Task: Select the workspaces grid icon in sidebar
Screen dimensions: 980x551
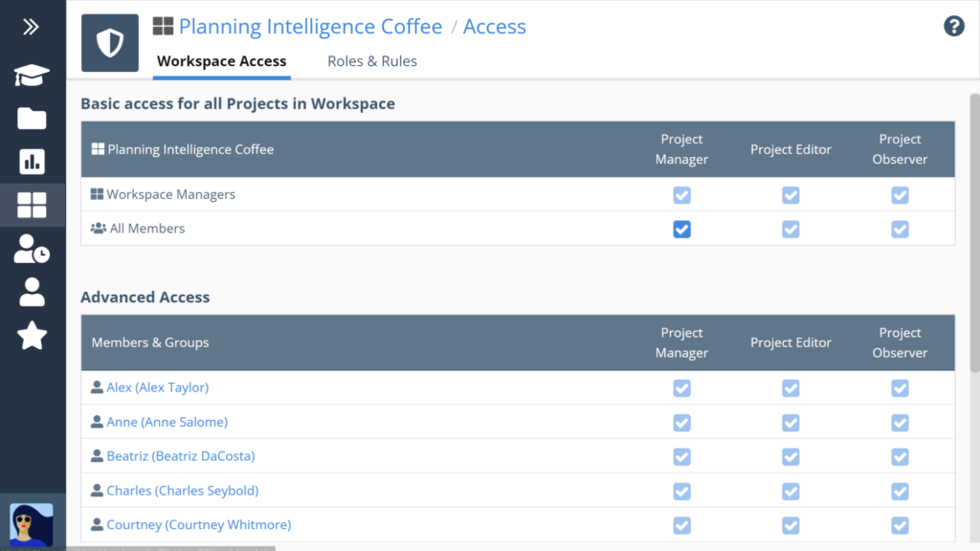Action: (x=32, y=205)
